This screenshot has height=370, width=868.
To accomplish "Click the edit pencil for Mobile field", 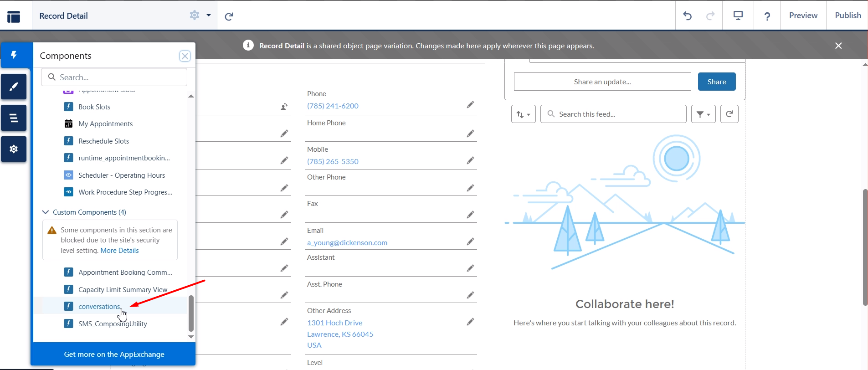I will [x=471, y=160].
